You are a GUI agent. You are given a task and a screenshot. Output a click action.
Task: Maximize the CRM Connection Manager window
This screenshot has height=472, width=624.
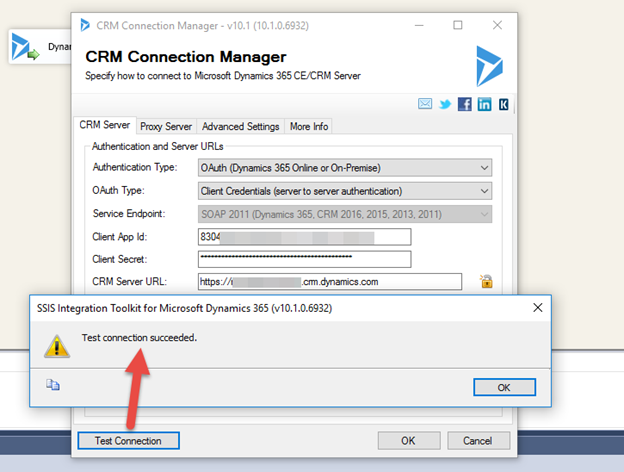point(458,25)
